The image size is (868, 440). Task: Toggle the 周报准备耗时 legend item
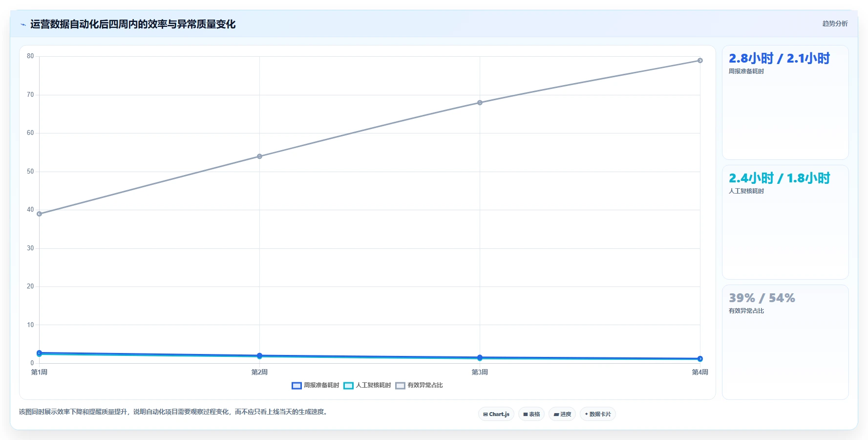(315, 385)
